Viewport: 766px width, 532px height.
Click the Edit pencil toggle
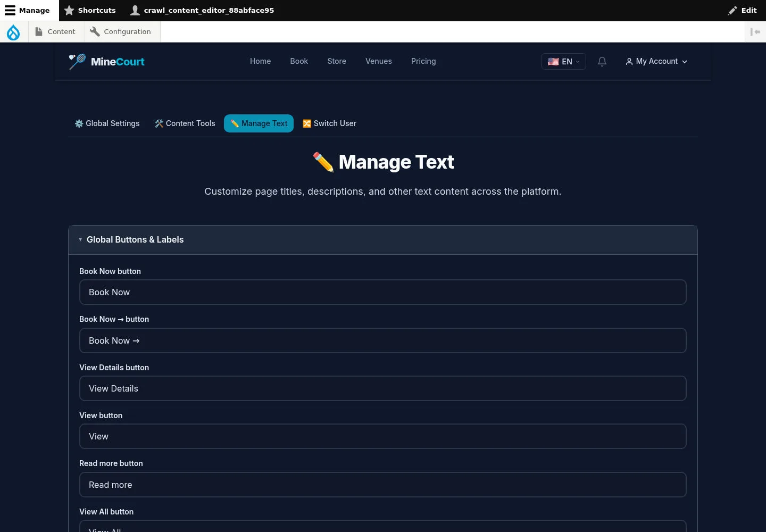(743, 10)
